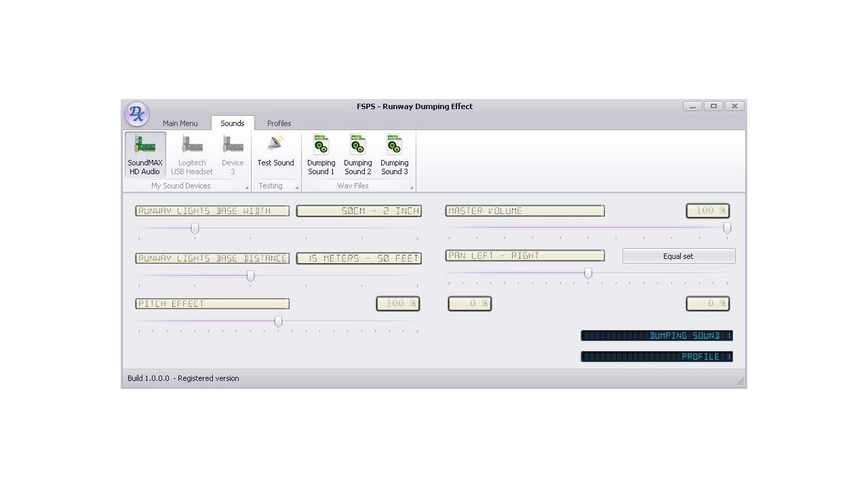868x488 pixels.
Task: Click the Master Volume 100 % value box
Action: 708,211
